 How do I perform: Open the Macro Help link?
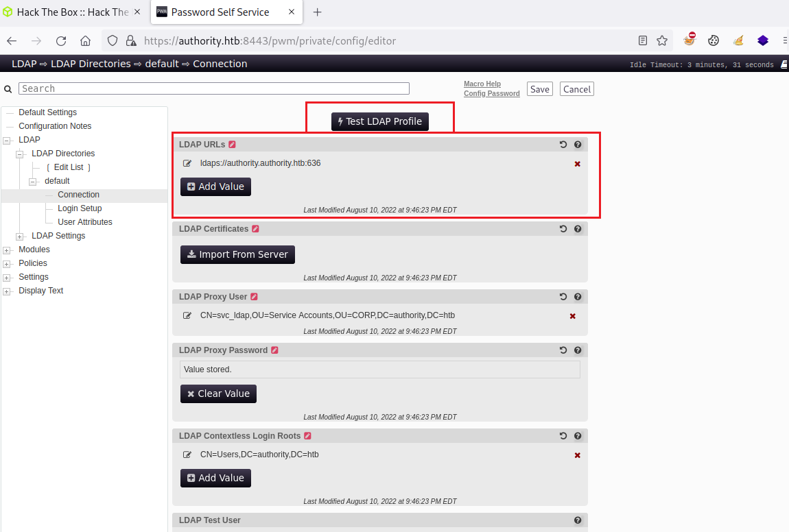(x=482, y=84)
